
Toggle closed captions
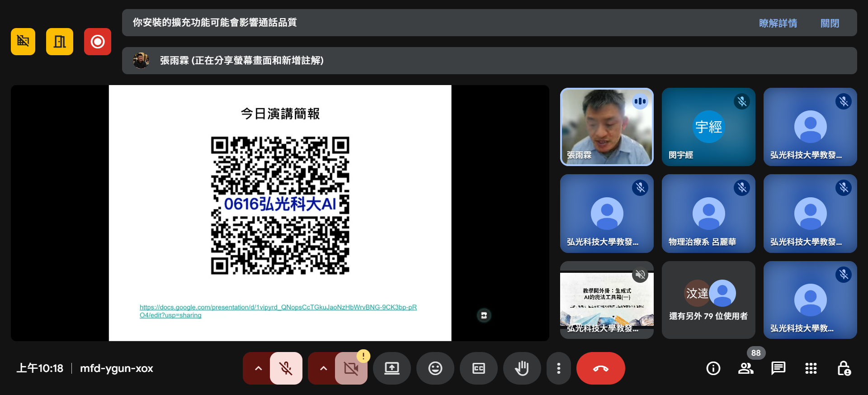tap(479, 368)
